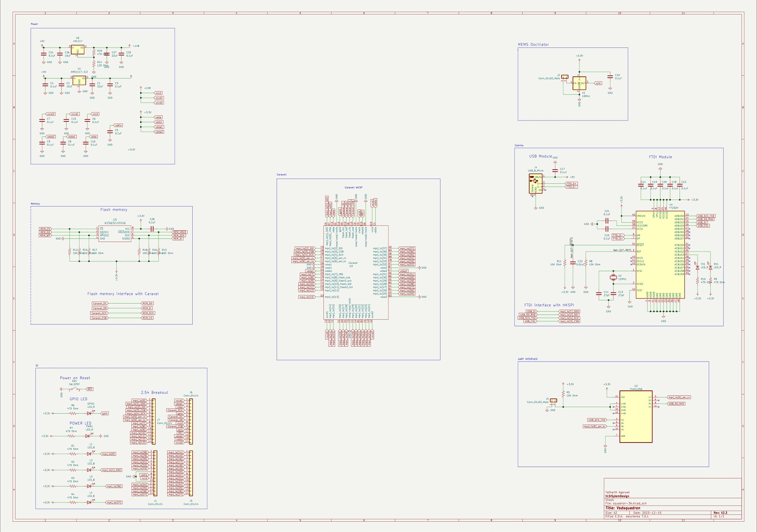
Task: Select the SW_SPST reset switch SW1
Action: pyautogui.click(x=74, y=389)
